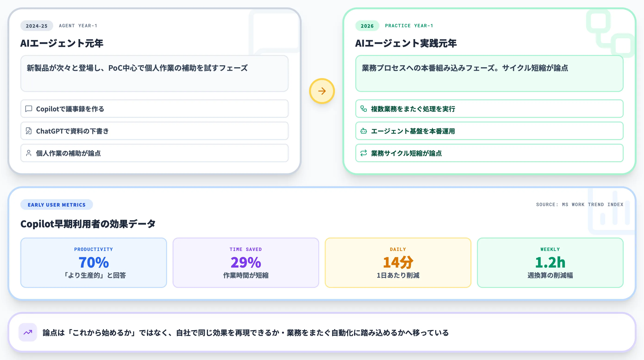
Task: Click the DAILY 14分 metric card
Action: click(398, 263)
